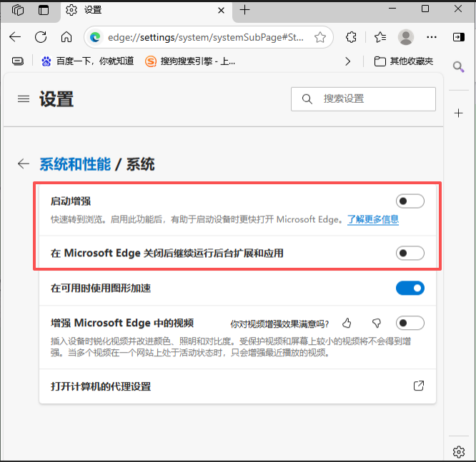
Task: Open sidebar settings gear icon
Action: (x=458, y=452)
